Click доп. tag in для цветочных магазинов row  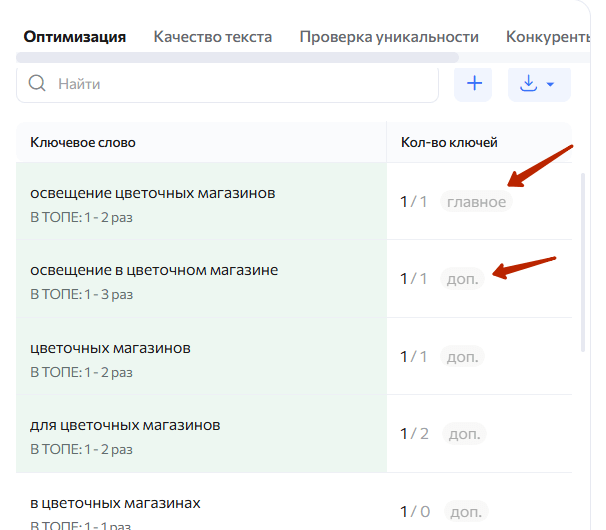click(x=465, y=434)
